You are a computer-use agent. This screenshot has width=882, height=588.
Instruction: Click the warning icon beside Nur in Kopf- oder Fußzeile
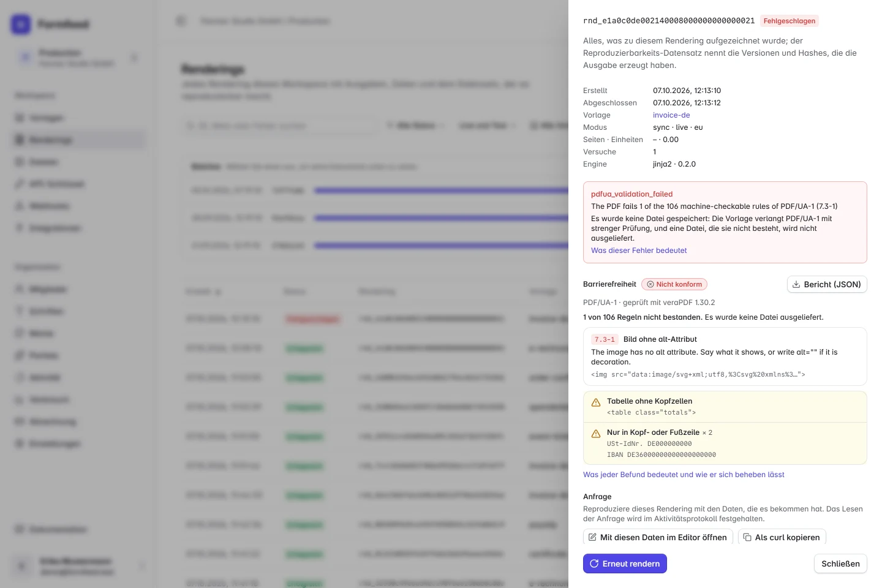(x=596, y=434)
